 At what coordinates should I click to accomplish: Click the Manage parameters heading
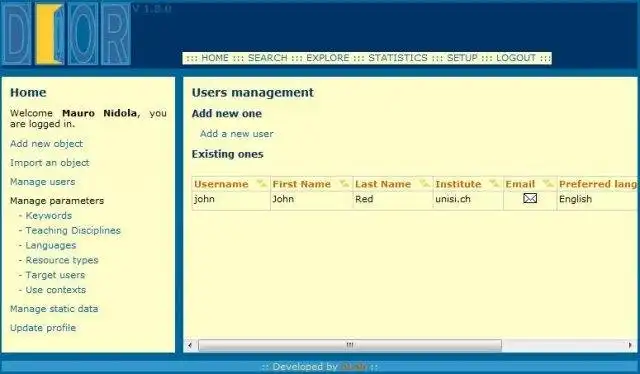pyautogui.click(x=57, y=201)
